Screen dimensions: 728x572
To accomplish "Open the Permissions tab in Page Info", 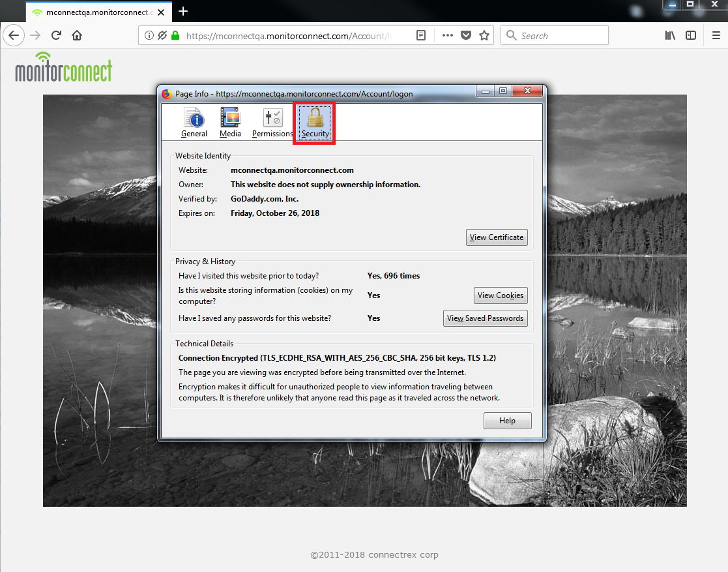I will coord(272,123).
